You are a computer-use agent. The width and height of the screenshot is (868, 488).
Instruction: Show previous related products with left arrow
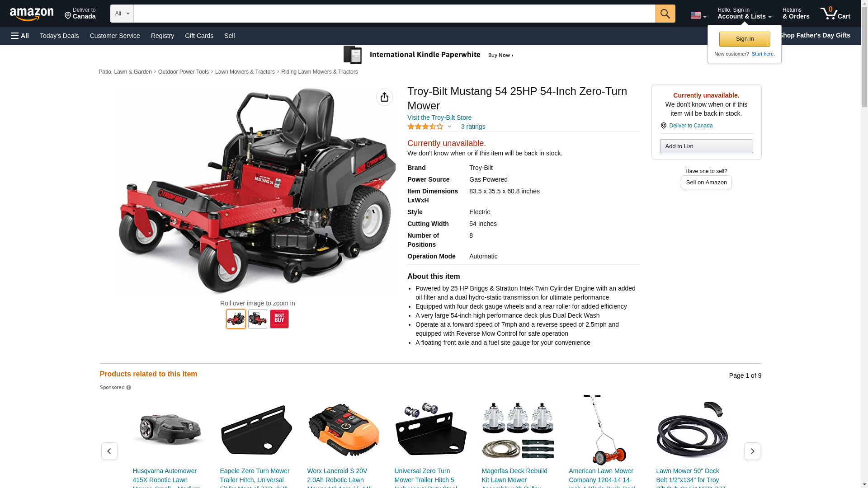click(109, 451)
